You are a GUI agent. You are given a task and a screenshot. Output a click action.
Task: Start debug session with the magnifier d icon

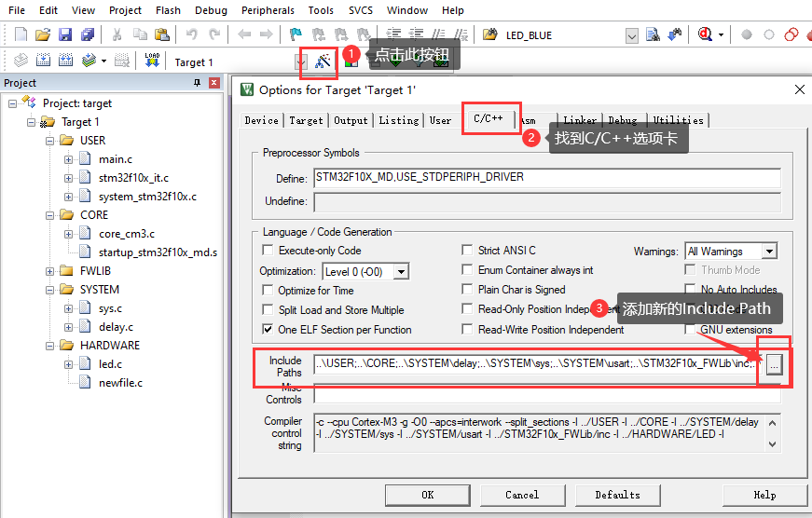[705, 34]
